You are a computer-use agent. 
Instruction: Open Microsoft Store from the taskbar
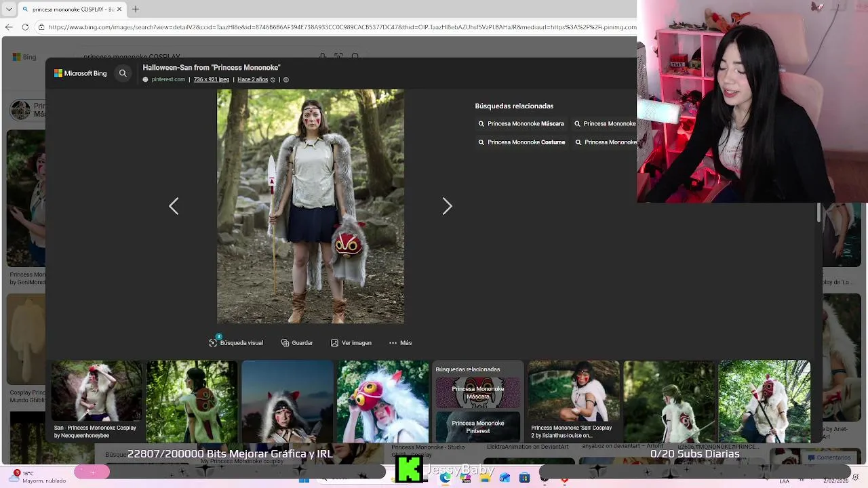[x=524, y=478]
